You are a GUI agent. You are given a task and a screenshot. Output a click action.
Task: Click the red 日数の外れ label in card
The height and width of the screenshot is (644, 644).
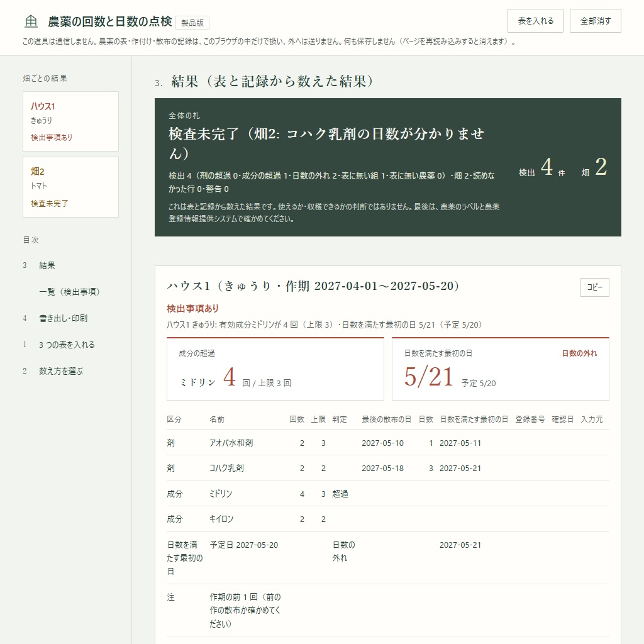(579, 353)
